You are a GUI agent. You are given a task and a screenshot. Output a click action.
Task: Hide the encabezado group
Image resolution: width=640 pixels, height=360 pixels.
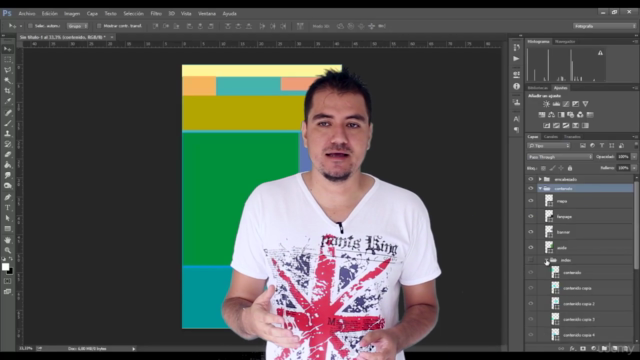pyautogui.click(x=531, y=179)
